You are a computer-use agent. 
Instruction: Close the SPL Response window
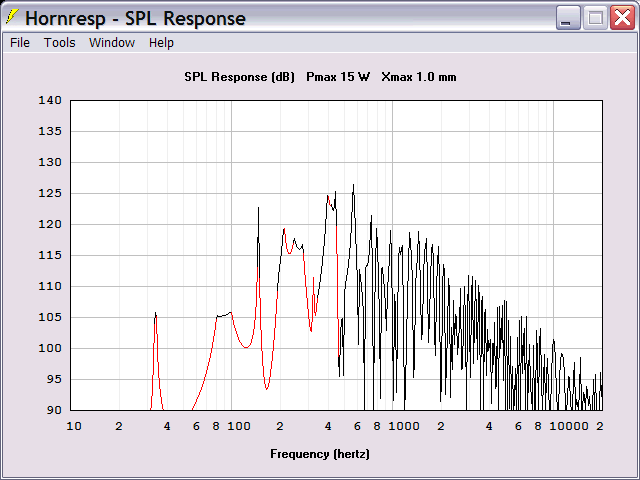click(x=622, y=18)
